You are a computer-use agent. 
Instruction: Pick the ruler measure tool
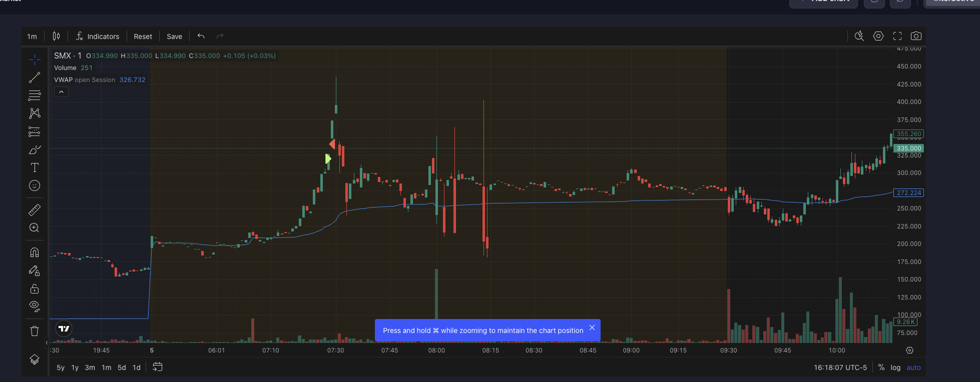point(35,209)
